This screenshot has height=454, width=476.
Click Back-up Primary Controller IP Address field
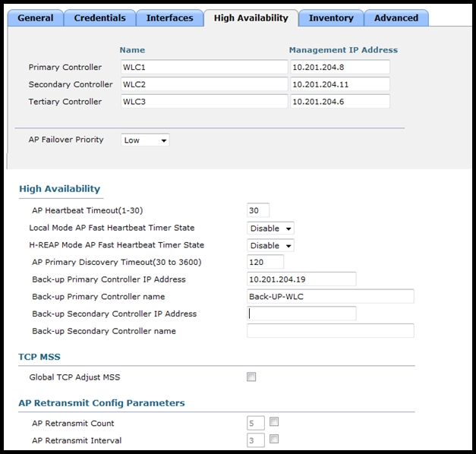pyautogui.click(x=301, y=279)
